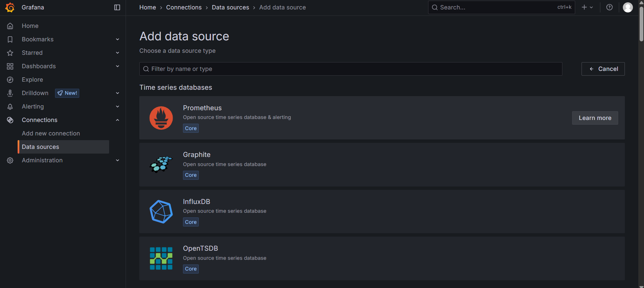
Task: Click the plus new item icon
Action: point(584,7)
